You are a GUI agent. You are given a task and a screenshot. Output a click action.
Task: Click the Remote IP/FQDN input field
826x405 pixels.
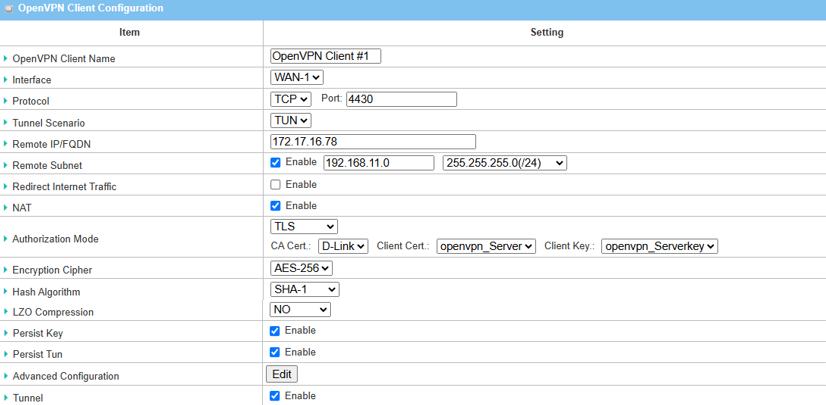coord(372,142)
